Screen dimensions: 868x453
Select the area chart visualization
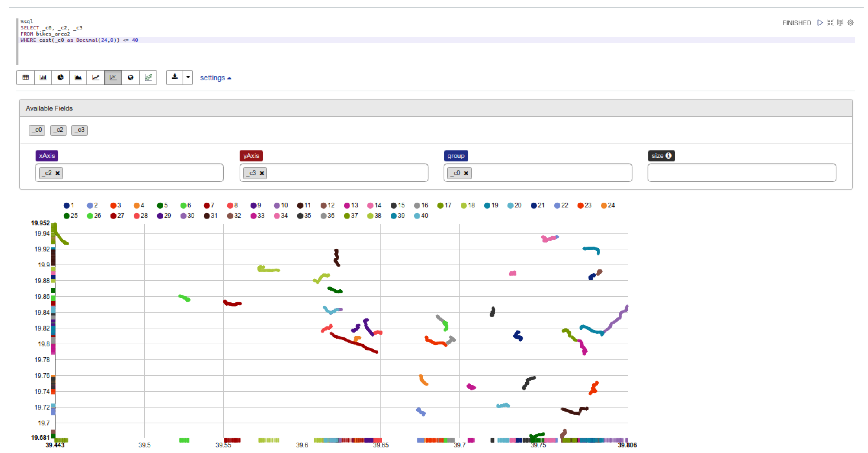(x=78, y=78)
